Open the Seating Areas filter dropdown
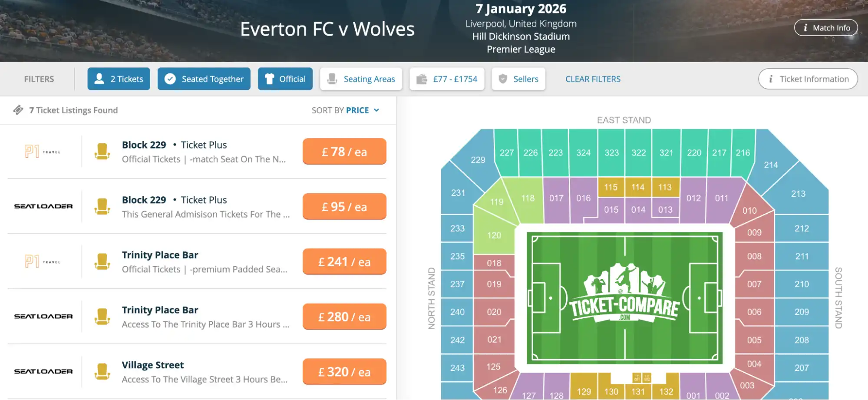Image resolution: width=868 pixels, height=400 pixels. 361,79
